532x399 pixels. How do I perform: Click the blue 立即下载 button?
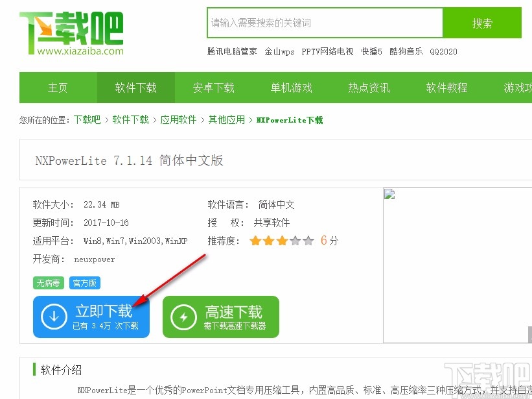click(x=91, y=317)
